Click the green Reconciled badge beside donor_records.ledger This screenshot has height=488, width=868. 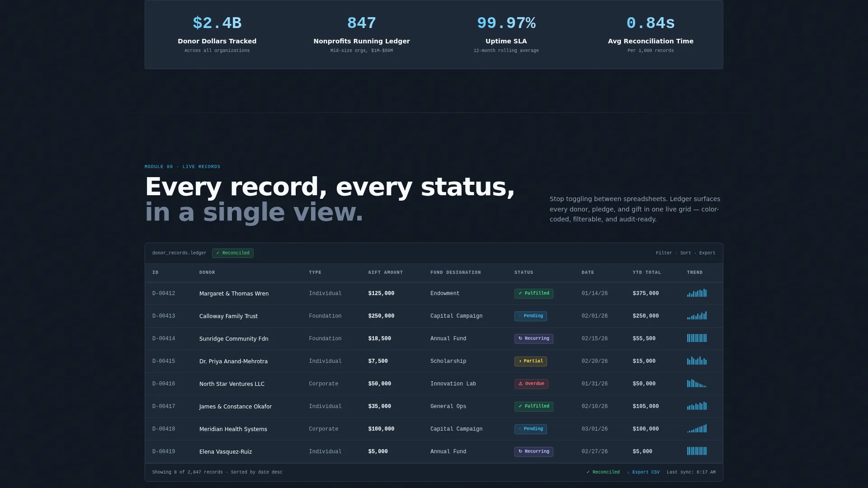click(x=233, y=253)
